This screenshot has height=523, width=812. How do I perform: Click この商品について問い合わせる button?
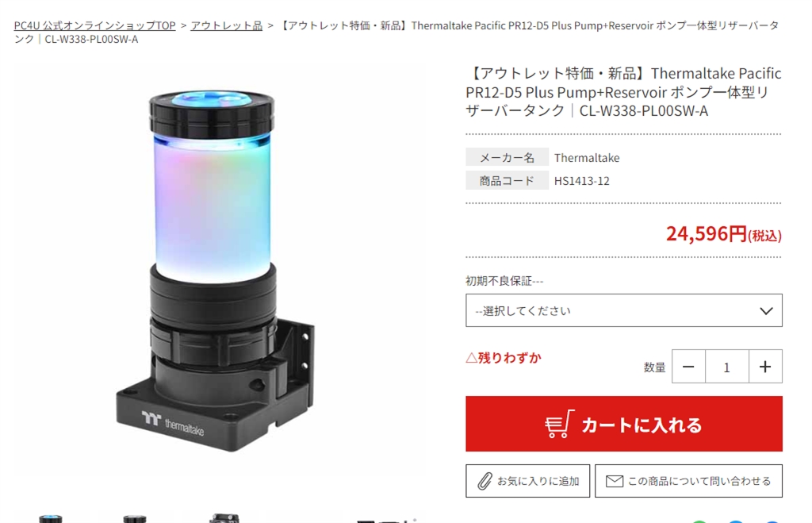click(x=689, y=481)
